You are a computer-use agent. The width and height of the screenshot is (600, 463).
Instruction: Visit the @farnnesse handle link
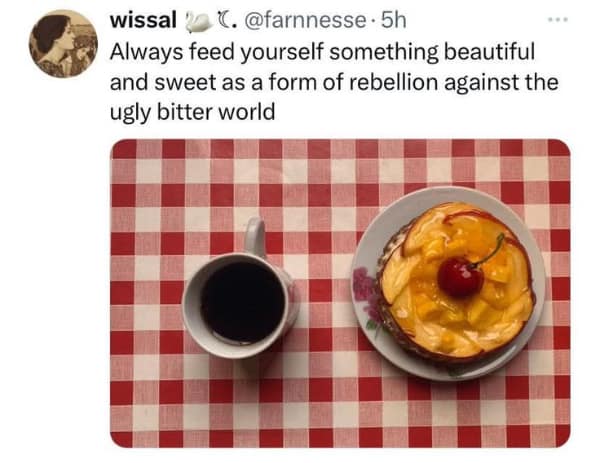(305, 21)
